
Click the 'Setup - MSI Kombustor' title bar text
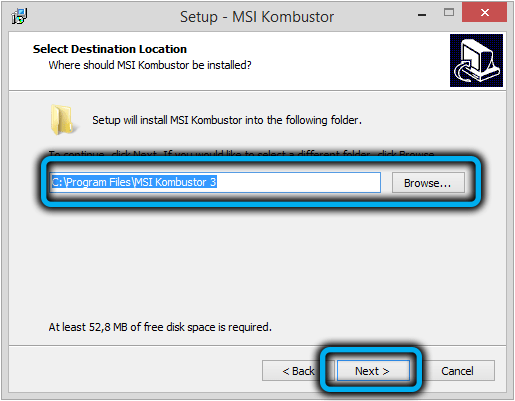click(257, 17)
